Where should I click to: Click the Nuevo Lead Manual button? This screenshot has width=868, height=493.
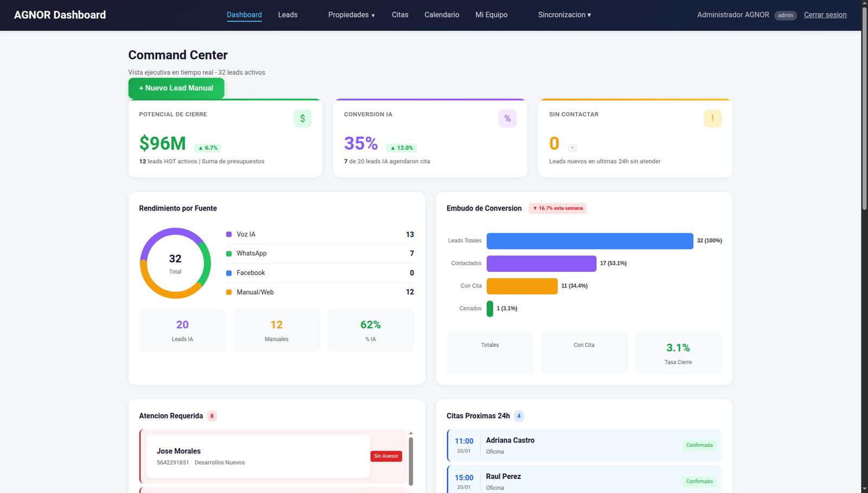click(176, 88)
